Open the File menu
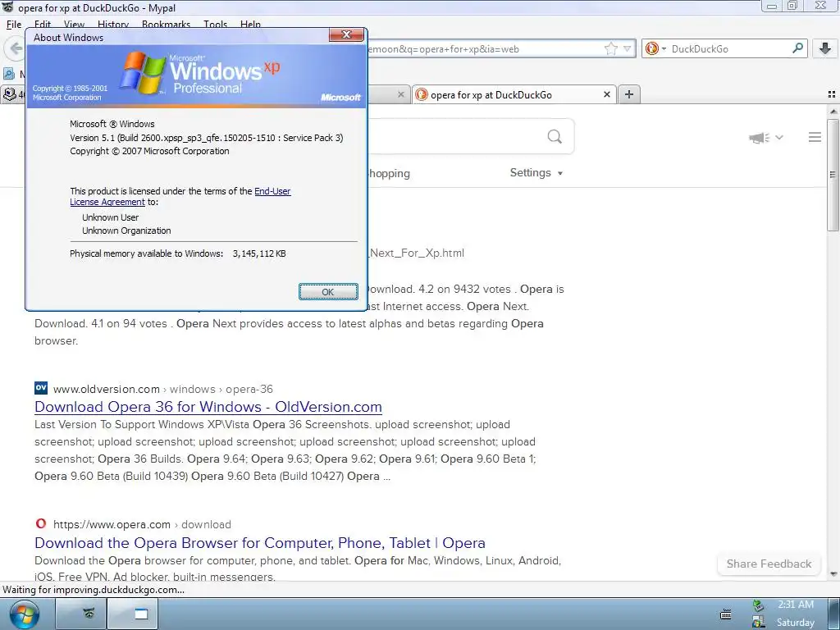Viewport: 840px width, 630px height. click(14, 24)
